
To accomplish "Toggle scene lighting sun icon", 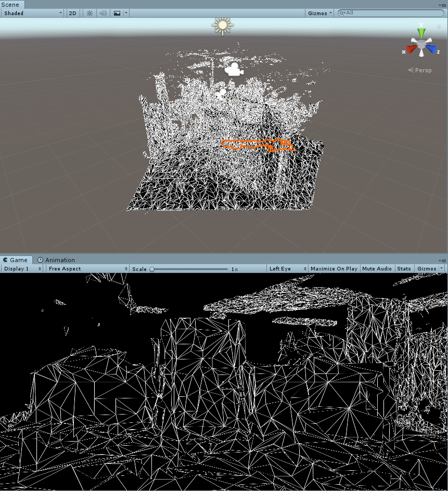I will [89, 13].
